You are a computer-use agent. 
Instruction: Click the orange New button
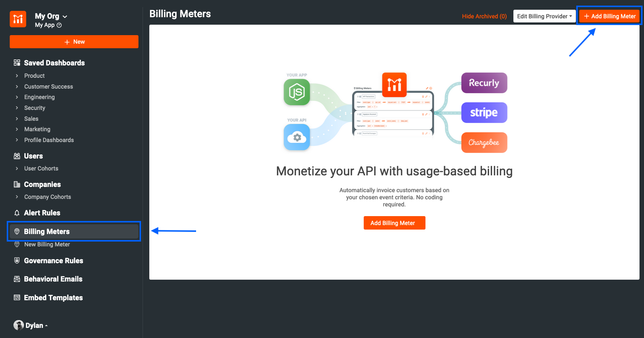pyautogui.click(x=74, y=42)
